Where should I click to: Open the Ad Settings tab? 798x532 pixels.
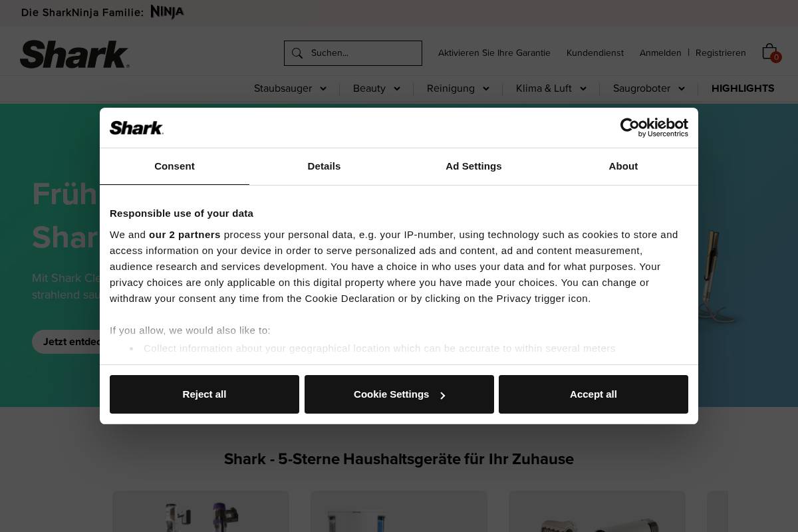[473, 166]
